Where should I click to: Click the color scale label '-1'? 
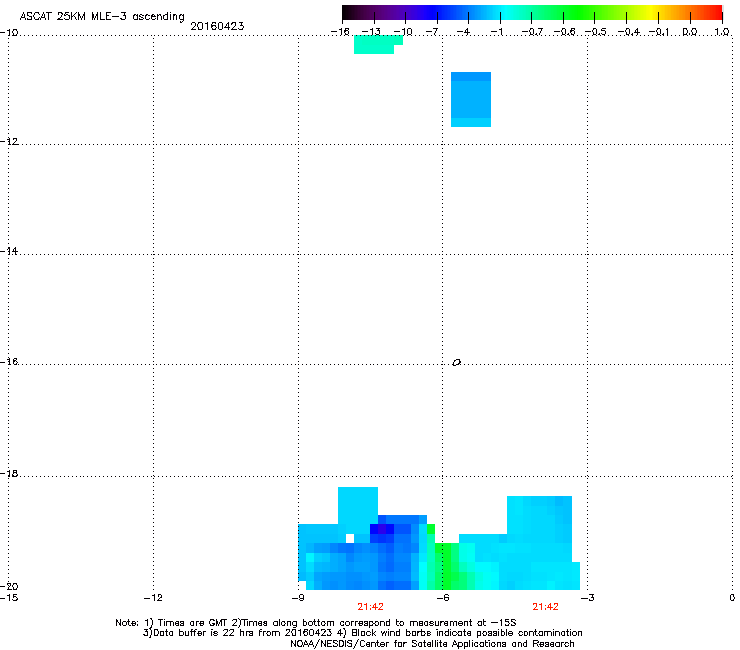(x=496, y=32)
